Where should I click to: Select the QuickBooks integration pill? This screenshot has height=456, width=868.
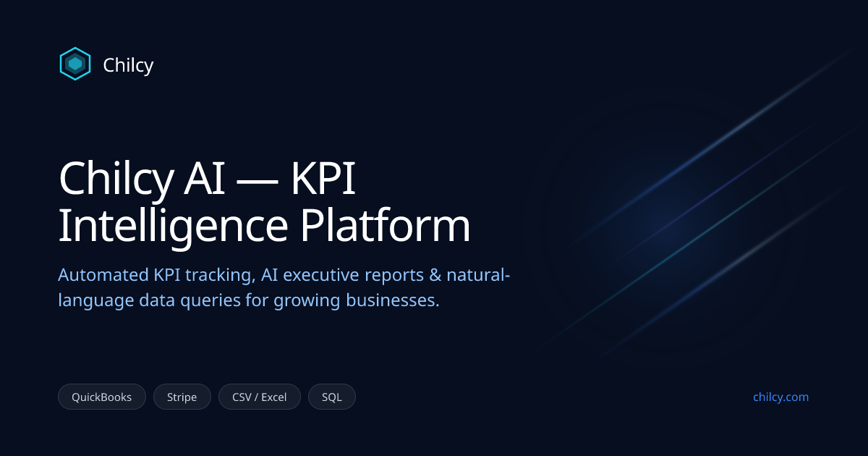click(x=101, y=397)
